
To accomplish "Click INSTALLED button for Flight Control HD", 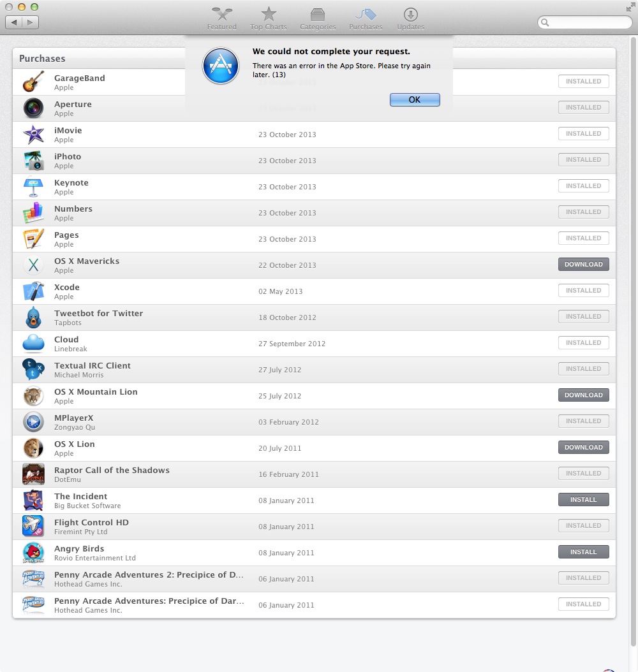I will click(584, 526).
